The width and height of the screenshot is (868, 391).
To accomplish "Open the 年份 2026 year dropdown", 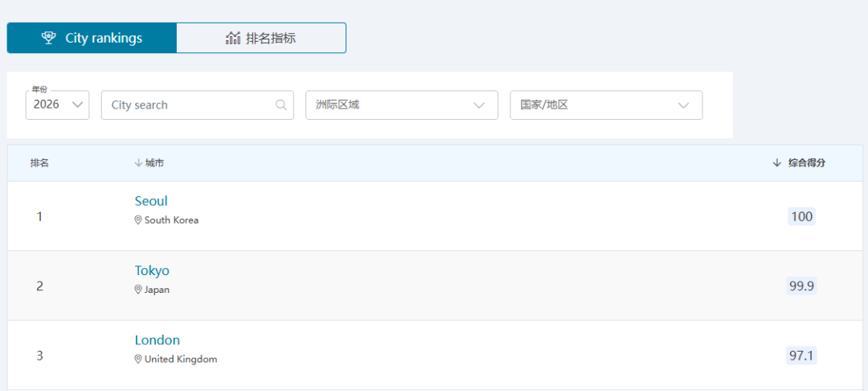I will (58, 105).
